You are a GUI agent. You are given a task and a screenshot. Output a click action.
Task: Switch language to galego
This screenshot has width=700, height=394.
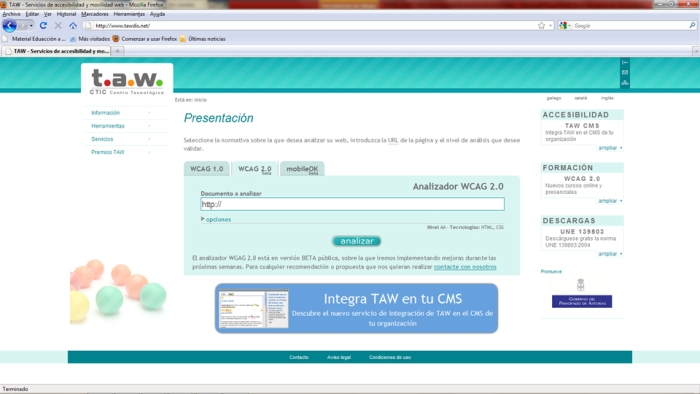(x=554, y=98)
